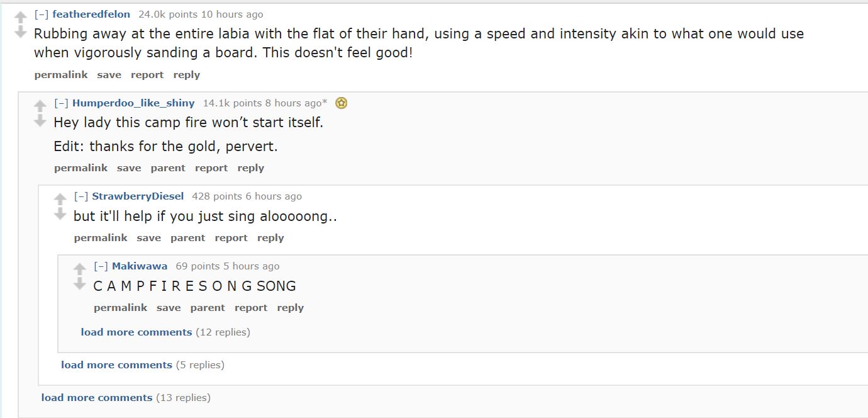Load more comments with 12 replies

136,332
